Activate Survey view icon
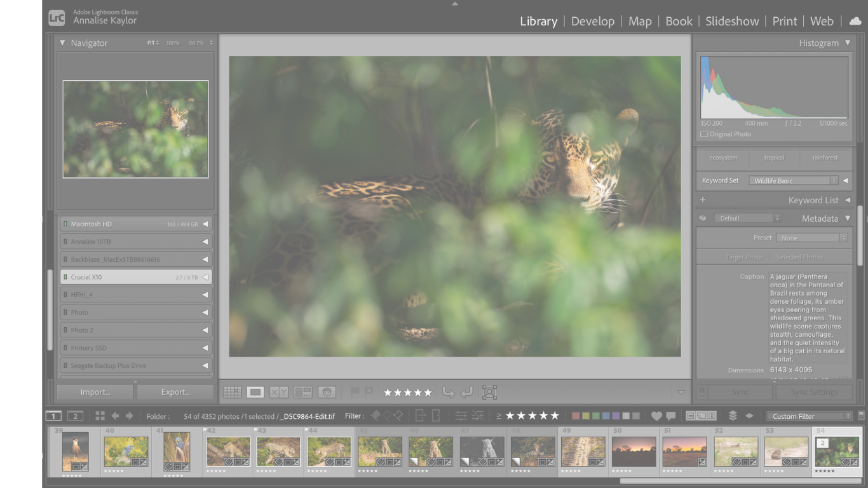Screen dimensions: 868x488 coord(303,392)
